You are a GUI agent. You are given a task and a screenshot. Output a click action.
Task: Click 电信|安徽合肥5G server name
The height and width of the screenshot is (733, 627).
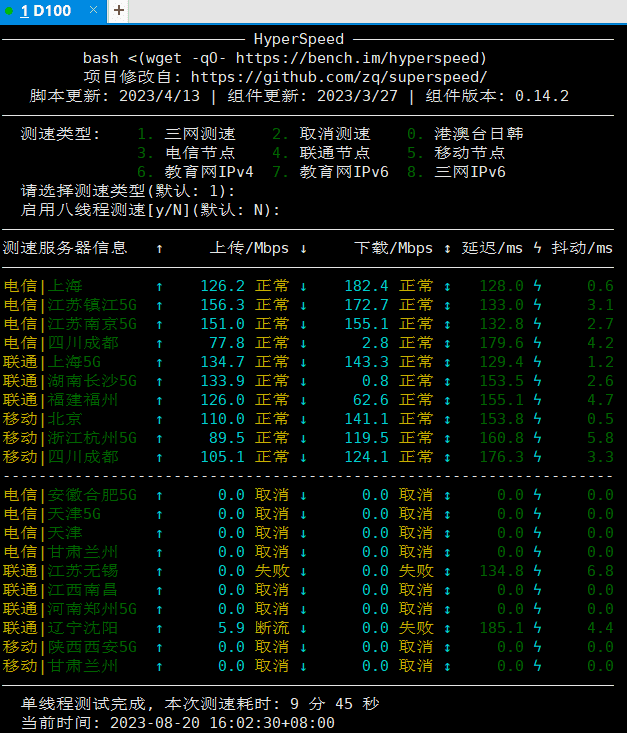(x=70, y=495)
